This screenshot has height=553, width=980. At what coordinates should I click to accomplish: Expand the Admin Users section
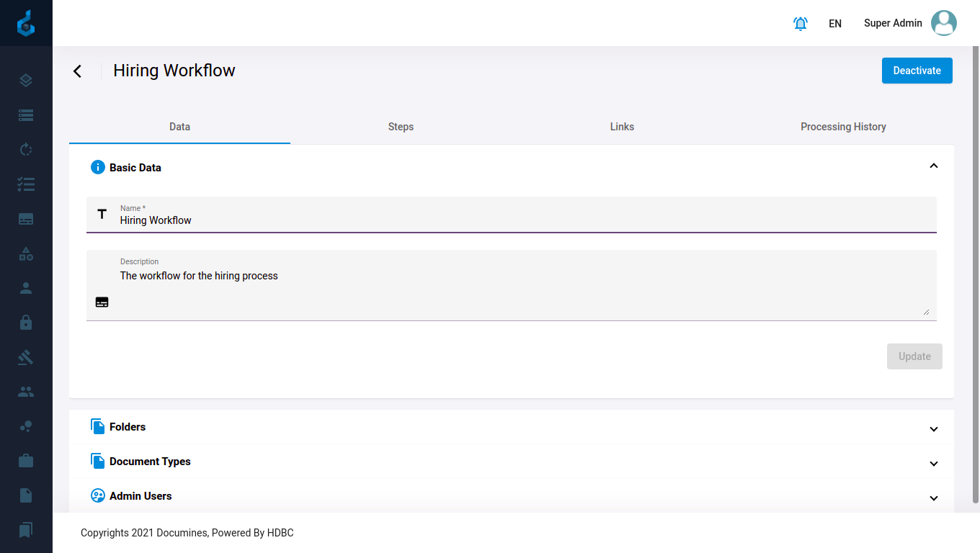point(933,498)
